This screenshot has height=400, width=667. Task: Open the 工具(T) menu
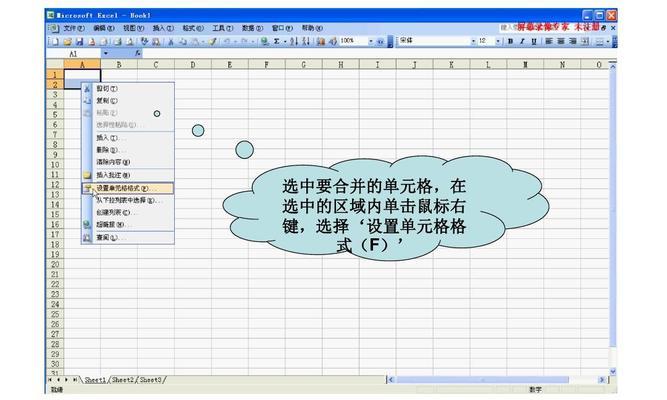223,28
